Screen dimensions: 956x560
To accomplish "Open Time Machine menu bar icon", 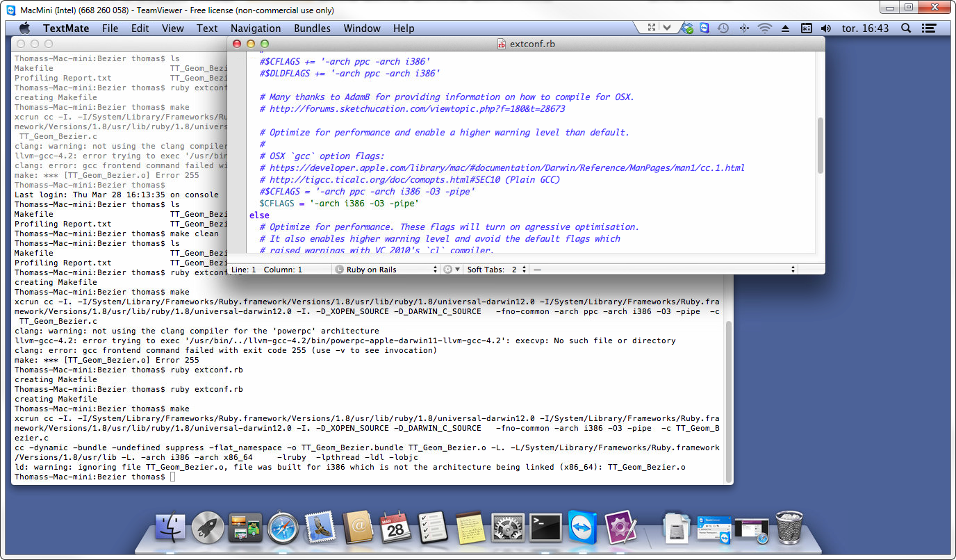I will 723,28.
